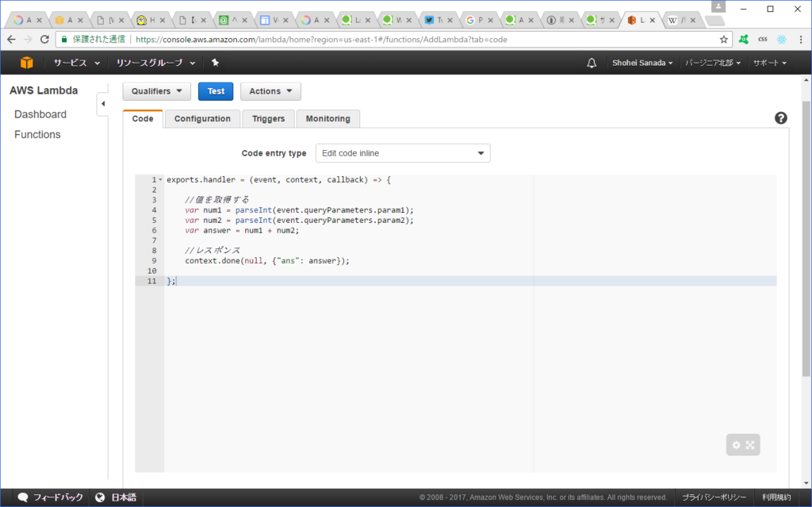The image size is (812, 507).
Task: Open the new tab button
Action: click(715, 21)
